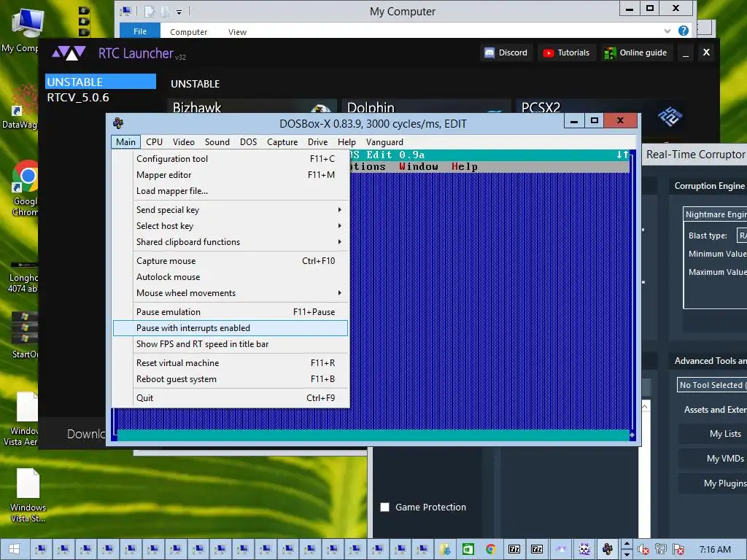
Task: Open the Dolphin emulator card
Action: click(426, 106)
